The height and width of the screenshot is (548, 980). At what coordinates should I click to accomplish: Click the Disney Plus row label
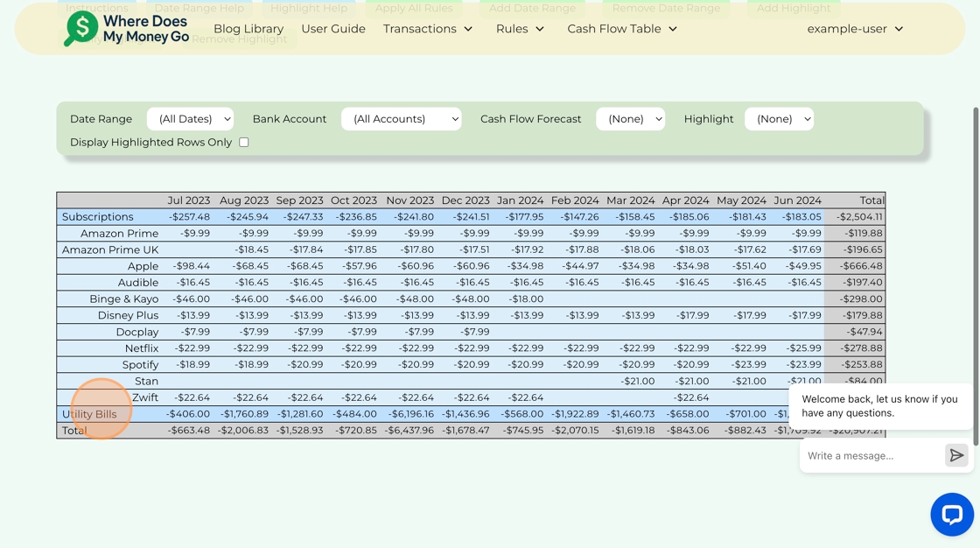pos(128,315)
